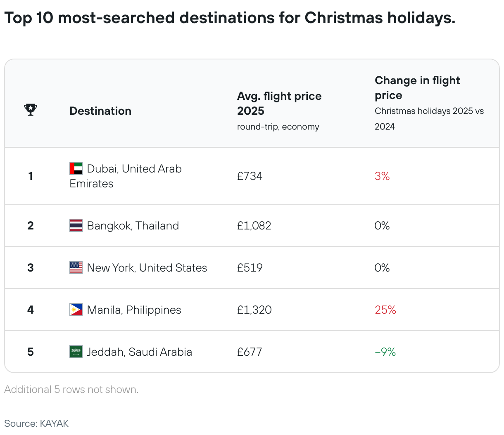Select Manila, Philippines destination text
Screen dimensions: 504x435
click(x=134, y=310)
